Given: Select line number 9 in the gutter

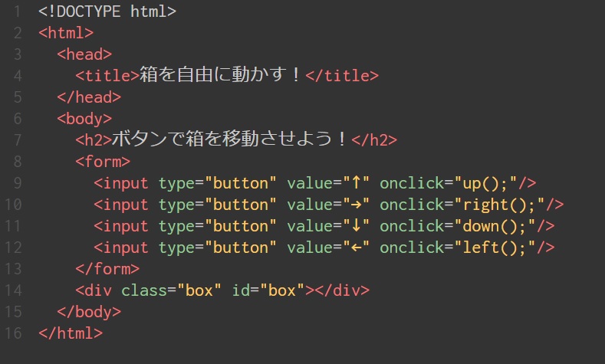Looking at the screenshot, I should tap(17, 183).
